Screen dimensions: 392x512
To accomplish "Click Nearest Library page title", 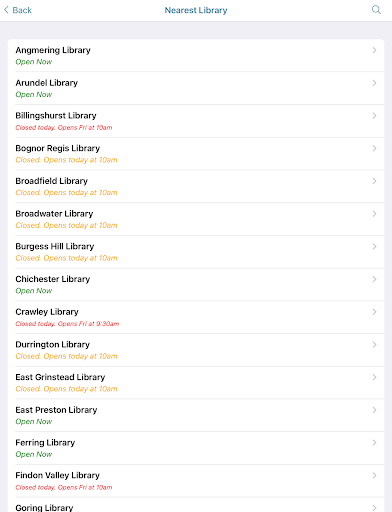I will [196, 10].
